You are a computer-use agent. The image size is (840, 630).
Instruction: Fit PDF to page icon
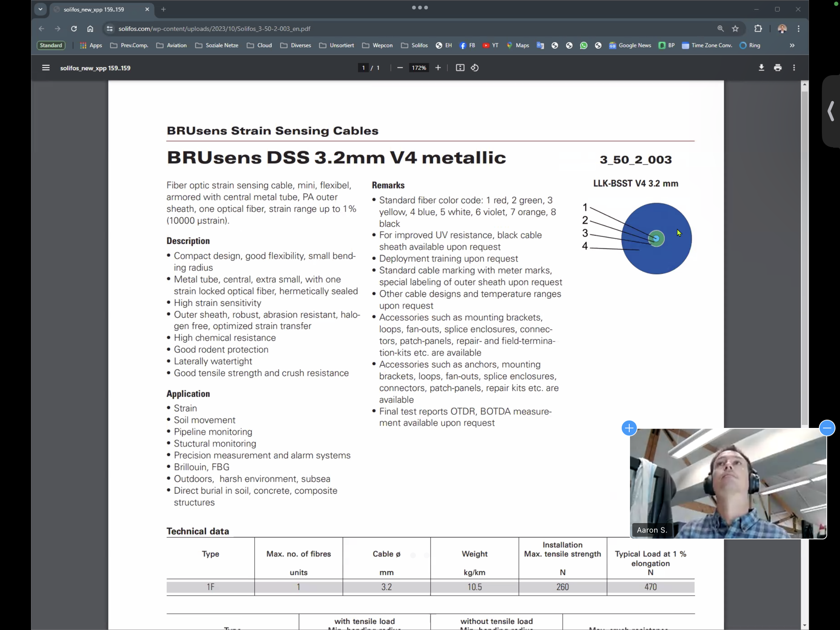coord(460,68)
